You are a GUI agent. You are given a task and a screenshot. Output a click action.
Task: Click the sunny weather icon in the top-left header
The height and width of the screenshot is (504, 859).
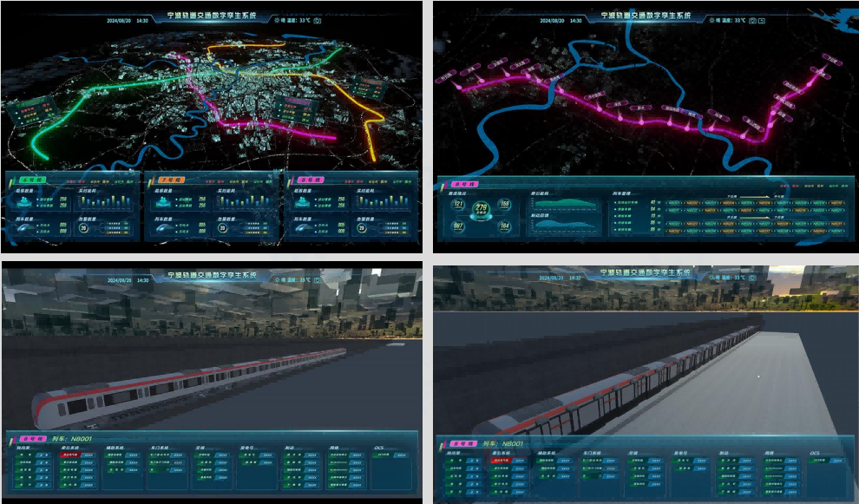pos(277,20)
